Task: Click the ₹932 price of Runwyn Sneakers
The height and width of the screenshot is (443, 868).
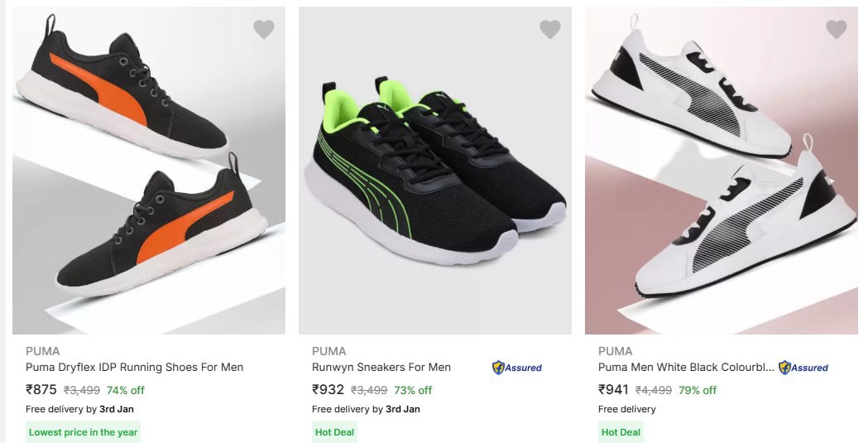Action: [328, 389]
